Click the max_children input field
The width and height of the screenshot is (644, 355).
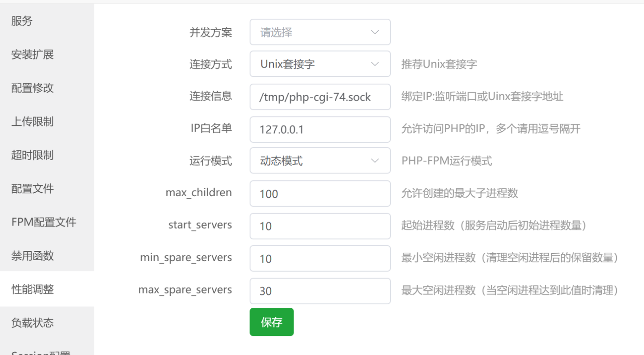(x=320, y=194)
